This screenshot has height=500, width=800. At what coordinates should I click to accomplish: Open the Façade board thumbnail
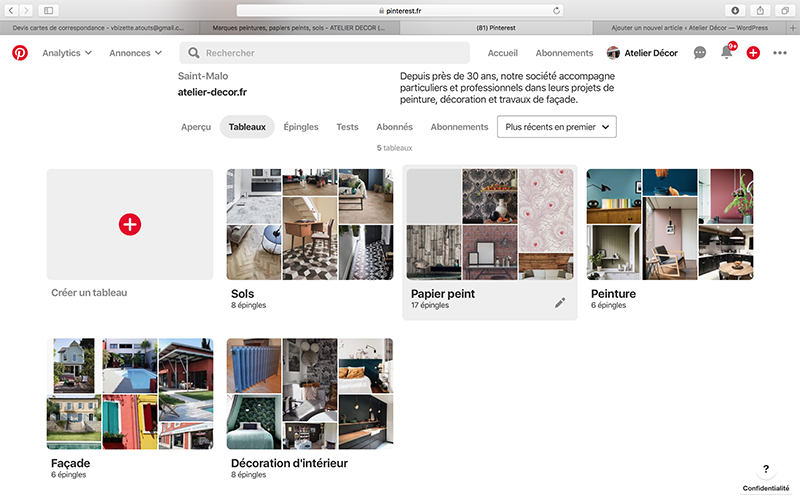130,393
